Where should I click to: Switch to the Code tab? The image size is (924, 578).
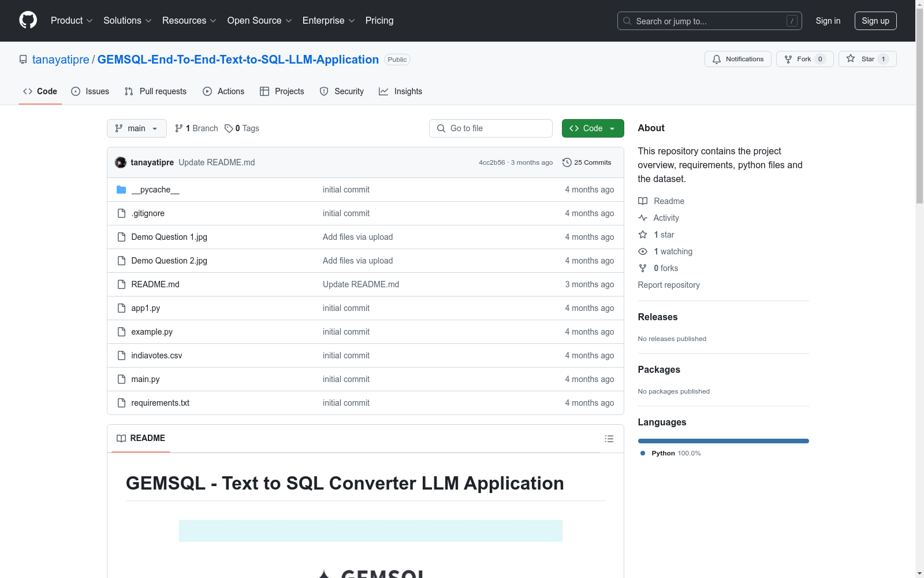[x=40, y=91]
